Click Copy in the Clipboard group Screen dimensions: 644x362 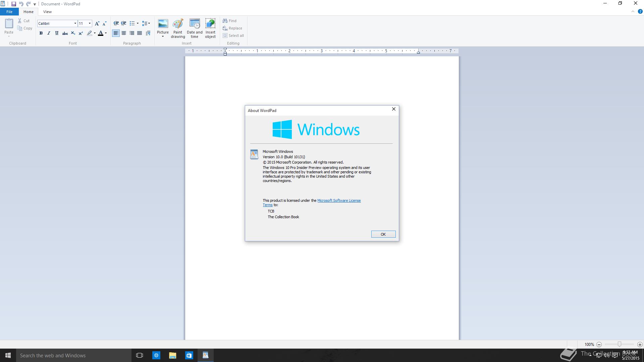click(x=25, y=28)
